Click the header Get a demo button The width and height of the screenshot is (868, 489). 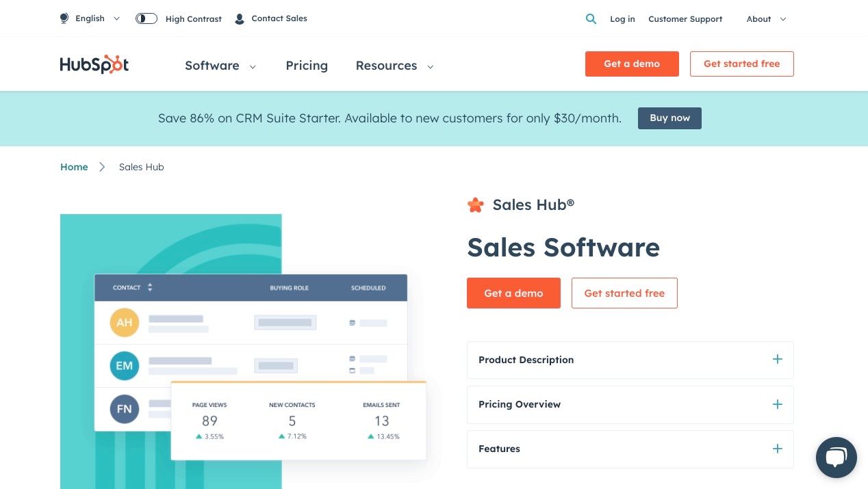[x=632, y=64]
